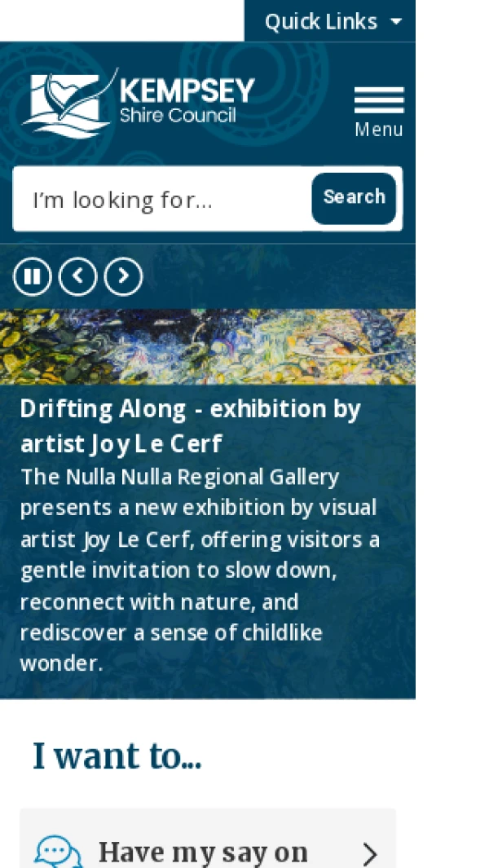Click the chevron on Have my say card
Screen dimensions: 489x868
pyautogui.click(x=370, y=853)
